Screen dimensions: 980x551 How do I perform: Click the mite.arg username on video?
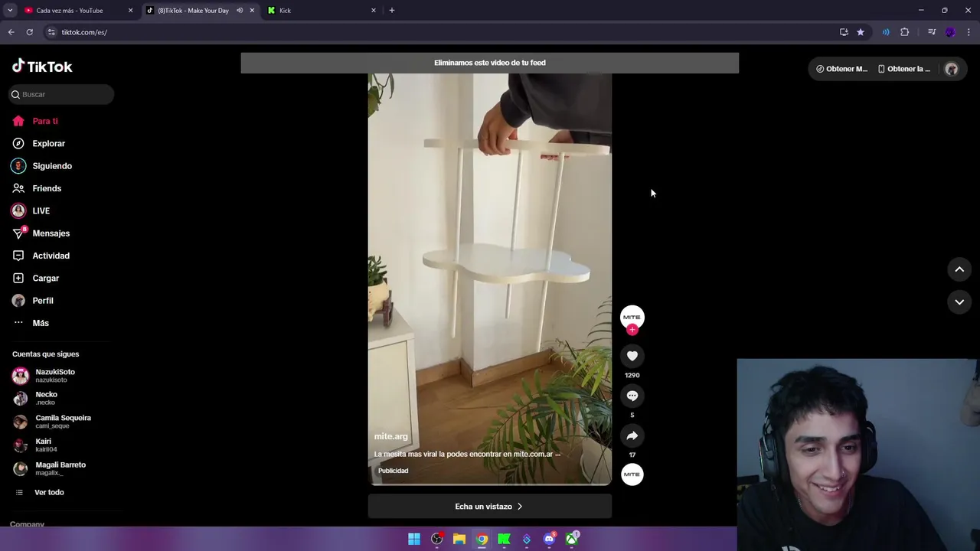click(390, 436)
